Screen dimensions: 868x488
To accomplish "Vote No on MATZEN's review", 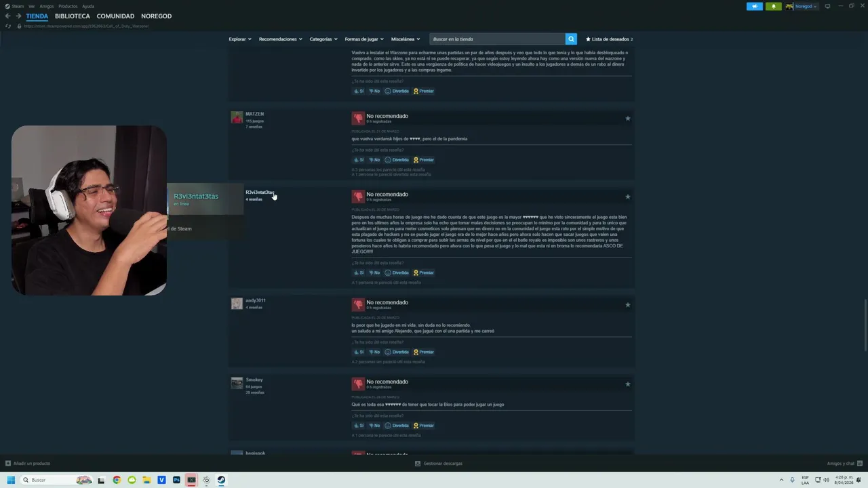I will point(374,160).
